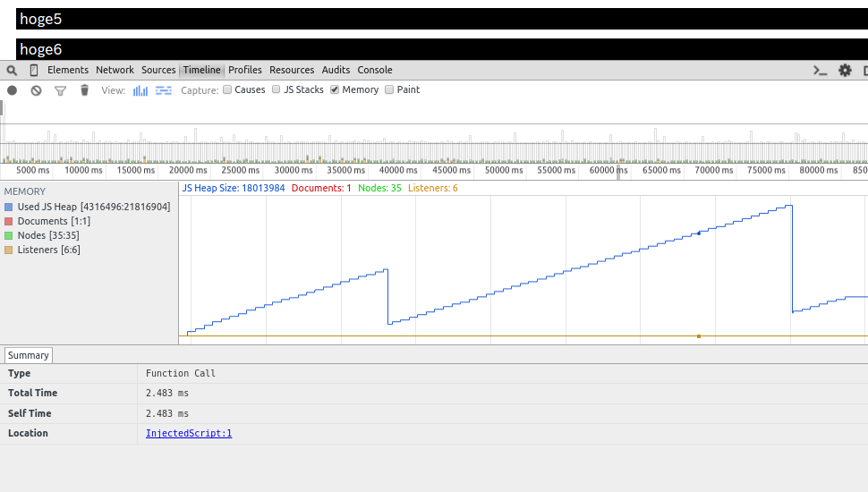Click the Total Time 2.483 ms value

pyautogui.click(x=167, y=393)
